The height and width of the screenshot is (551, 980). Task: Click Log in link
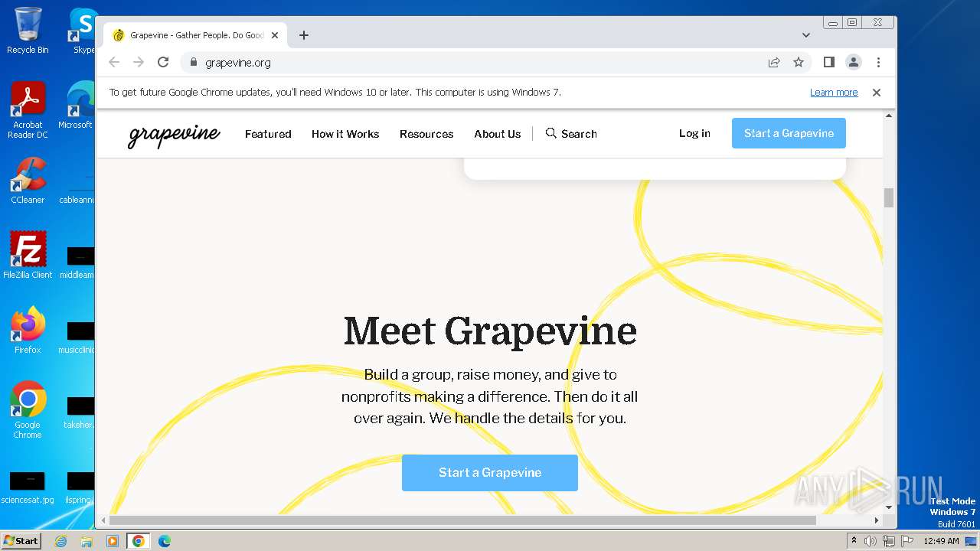[694, 133]
